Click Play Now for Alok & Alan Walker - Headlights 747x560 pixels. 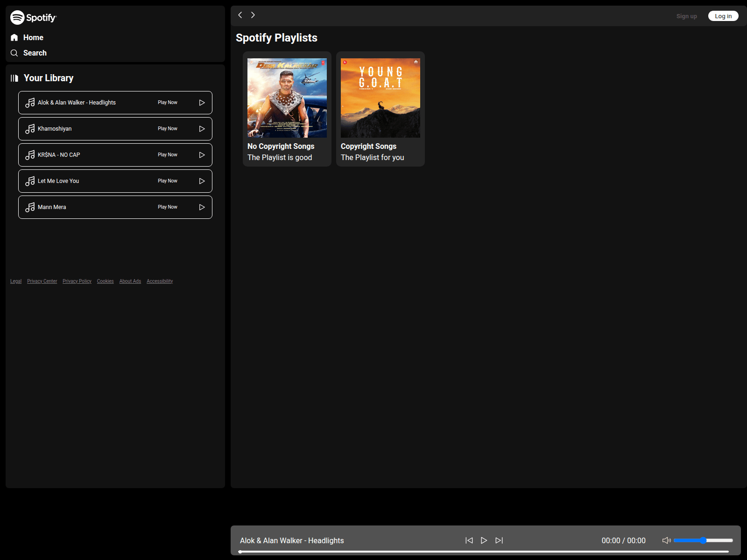(x=168, y=103)
